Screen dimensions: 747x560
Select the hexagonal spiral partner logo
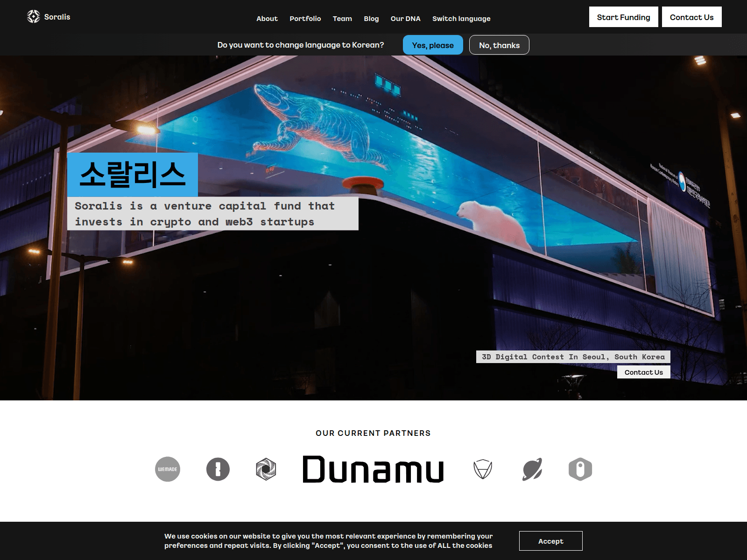[266, 469]
